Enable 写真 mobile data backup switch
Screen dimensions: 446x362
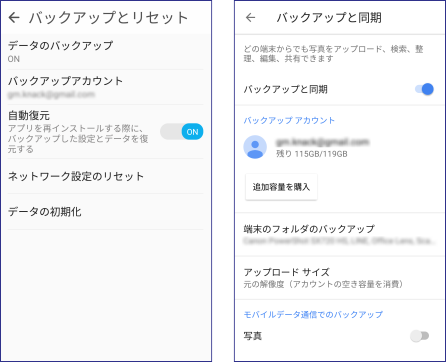click(x=420, y=336)
